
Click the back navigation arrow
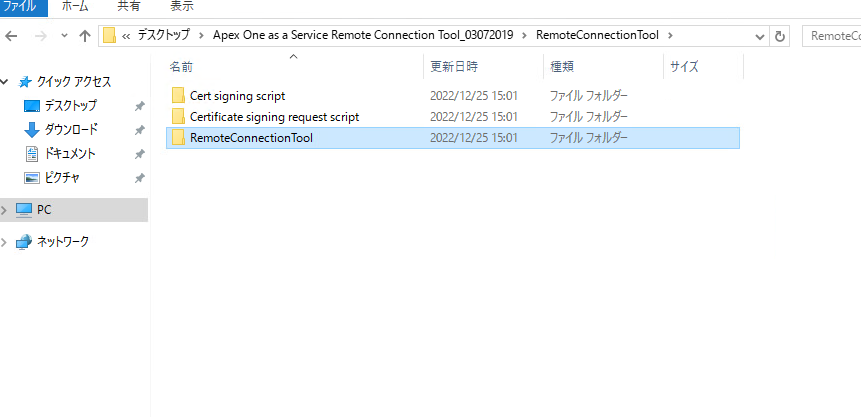tap(11, 36)
